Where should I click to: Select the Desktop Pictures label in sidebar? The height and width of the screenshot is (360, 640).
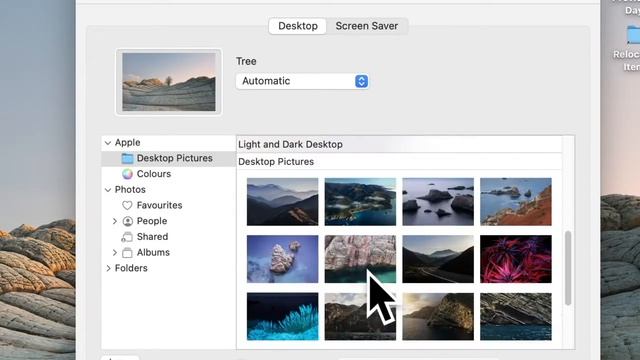coord(174,158)
